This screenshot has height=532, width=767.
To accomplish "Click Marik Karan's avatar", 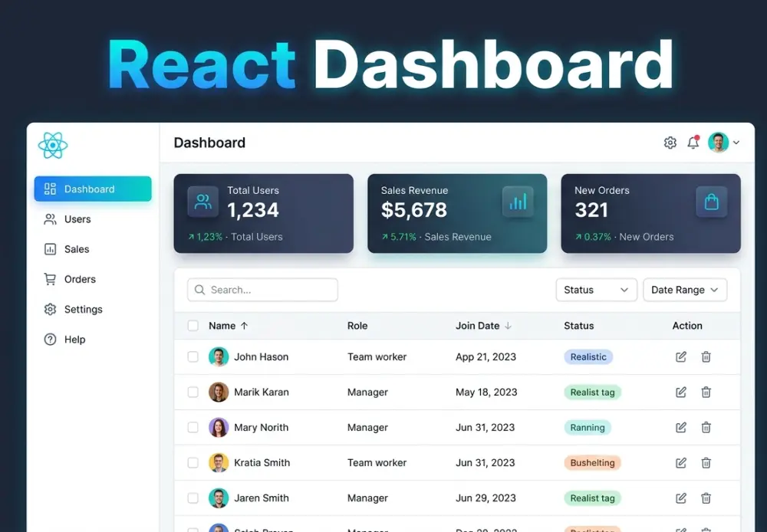I will click(219, 392).
